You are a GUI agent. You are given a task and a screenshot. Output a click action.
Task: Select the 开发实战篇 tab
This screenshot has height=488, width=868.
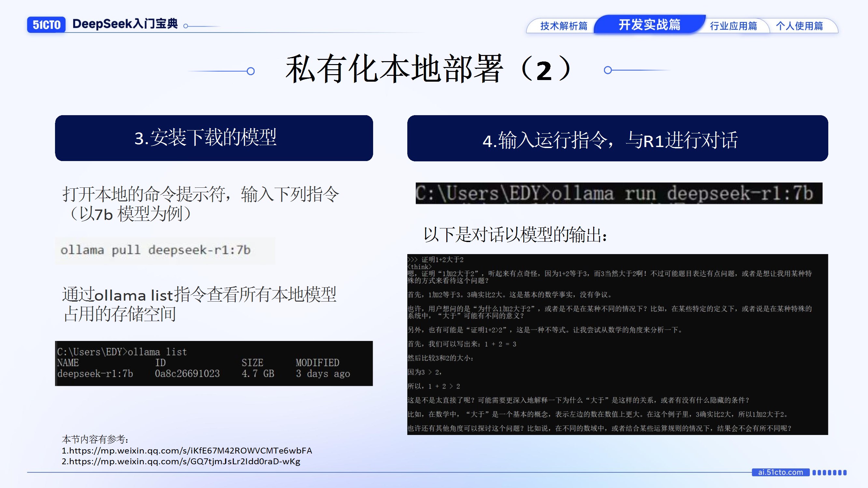click(649, 25)
